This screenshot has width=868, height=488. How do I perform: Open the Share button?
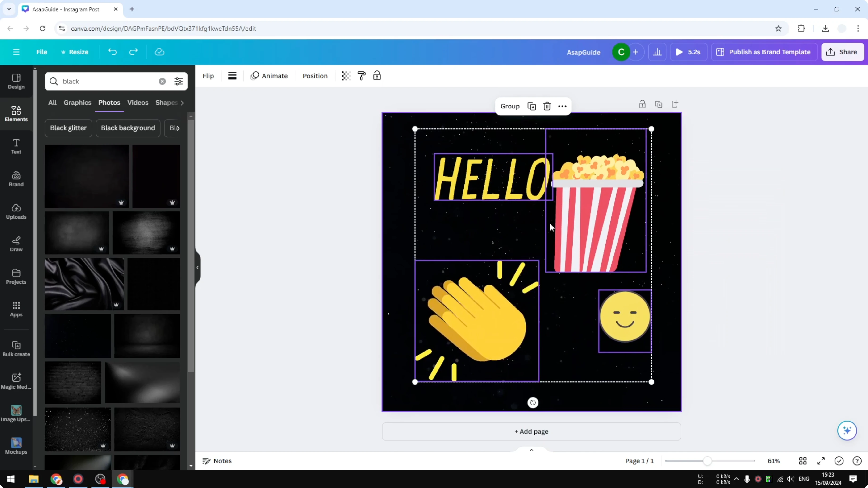click(843, 52)
